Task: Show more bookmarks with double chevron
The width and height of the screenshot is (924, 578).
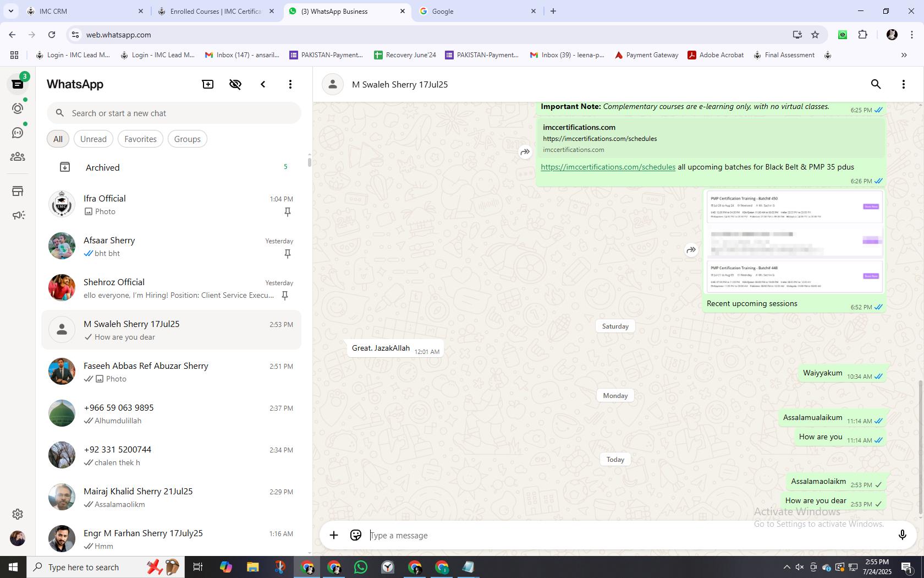Action: [904, 55]
